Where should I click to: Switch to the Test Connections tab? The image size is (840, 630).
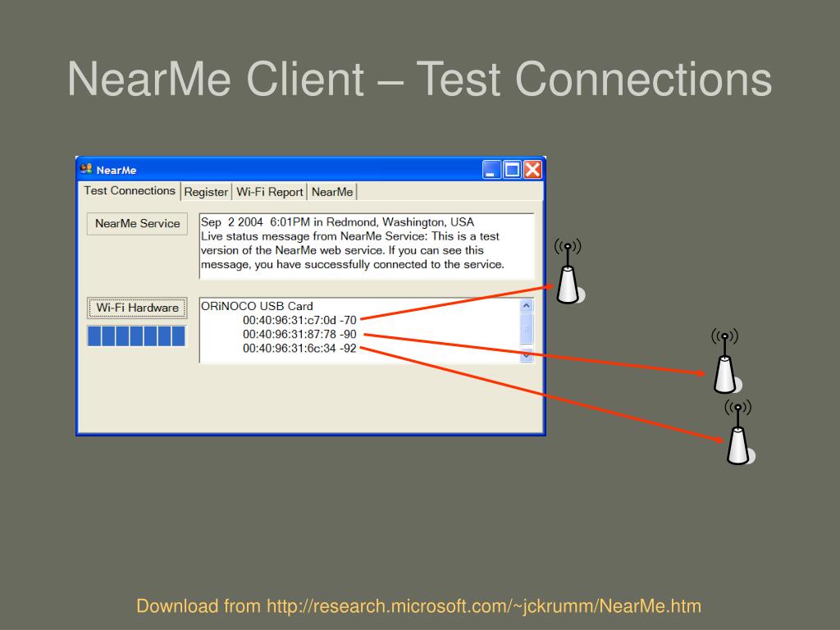(129, 190)
